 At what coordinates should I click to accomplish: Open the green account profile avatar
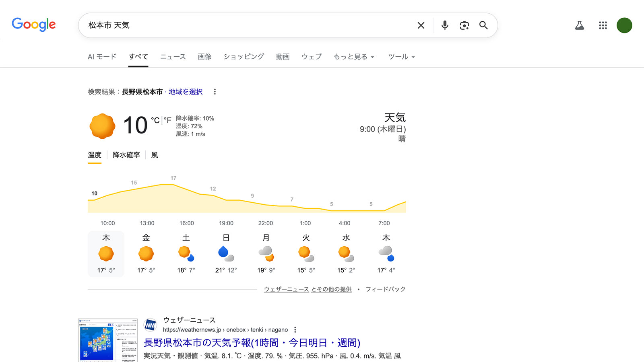(624, 26)
